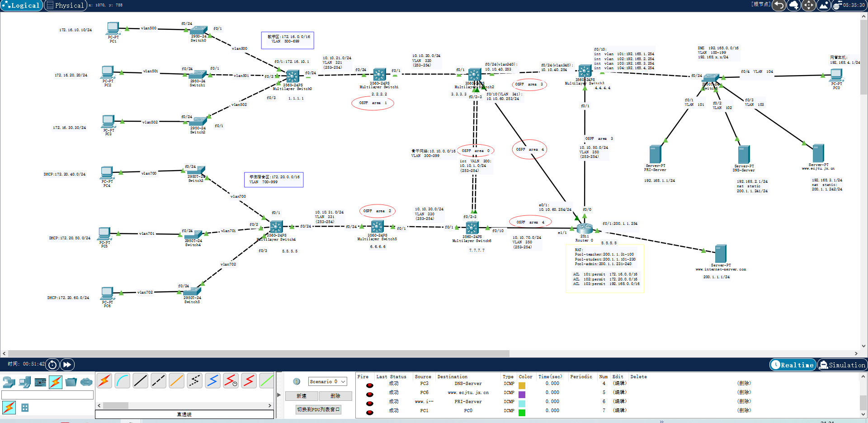This screenshot has height=423, width=868.
Task: Select Multilayer Switch0 device on canvas
Action: point(292,76)
